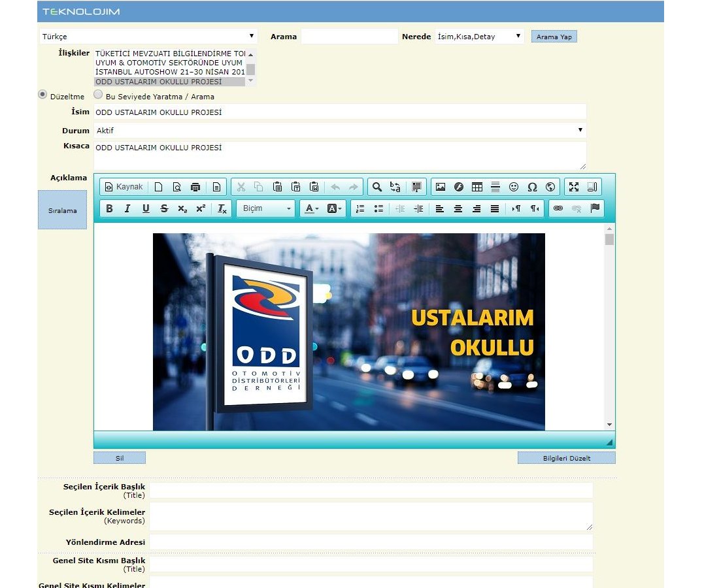Open the special character Omega icon

(532, 187)
